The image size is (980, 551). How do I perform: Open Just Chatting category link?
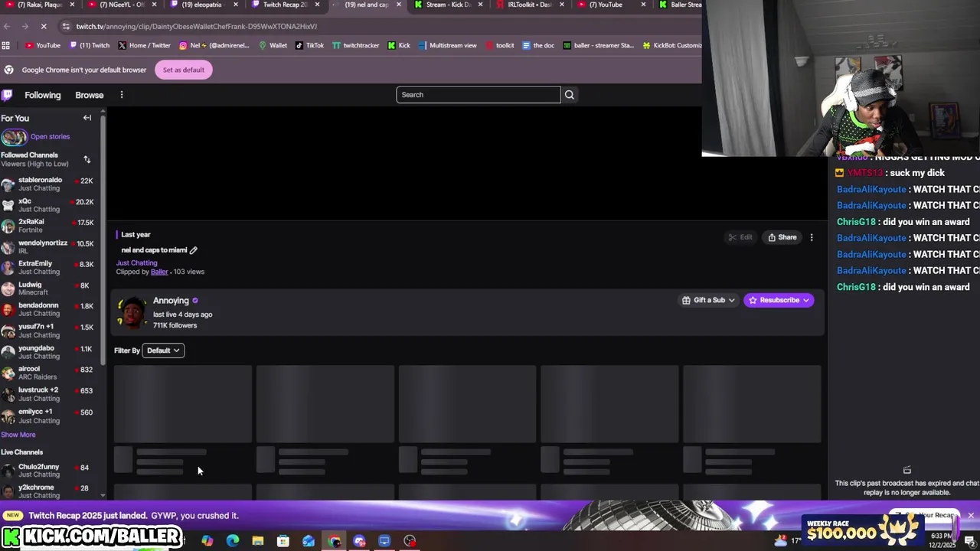pos(137,262)
